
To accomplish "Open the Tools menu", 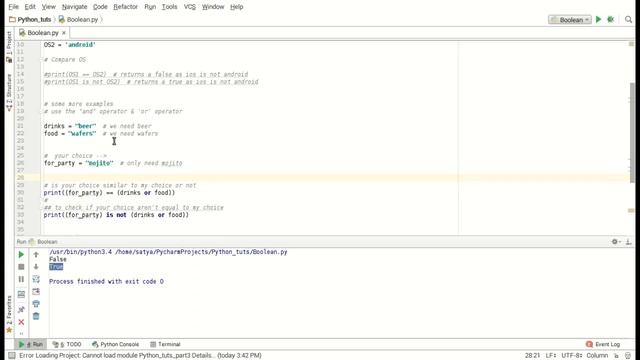I will tap(169, 7).
